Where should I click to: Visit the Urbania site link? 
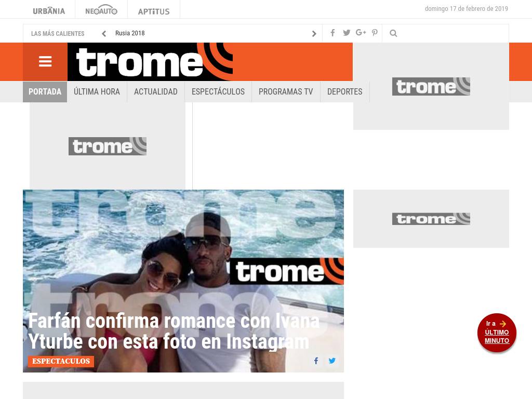49,11
